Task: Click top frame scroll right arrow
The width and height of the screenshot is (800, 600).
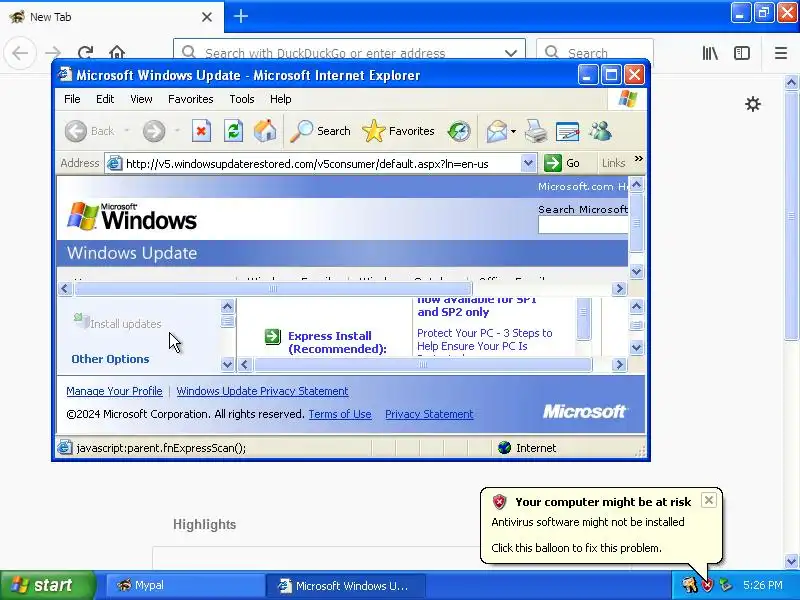Action: click(x=619, y=289)
